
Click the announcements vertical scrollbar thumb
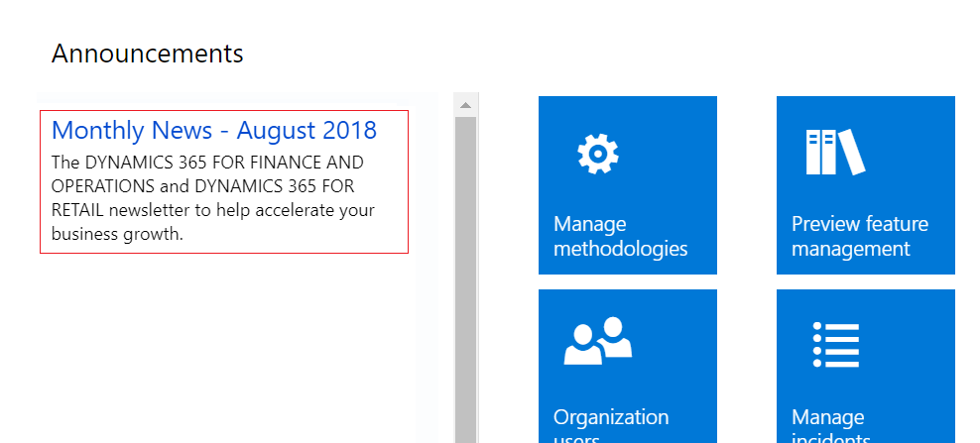(x=465, y=277)
